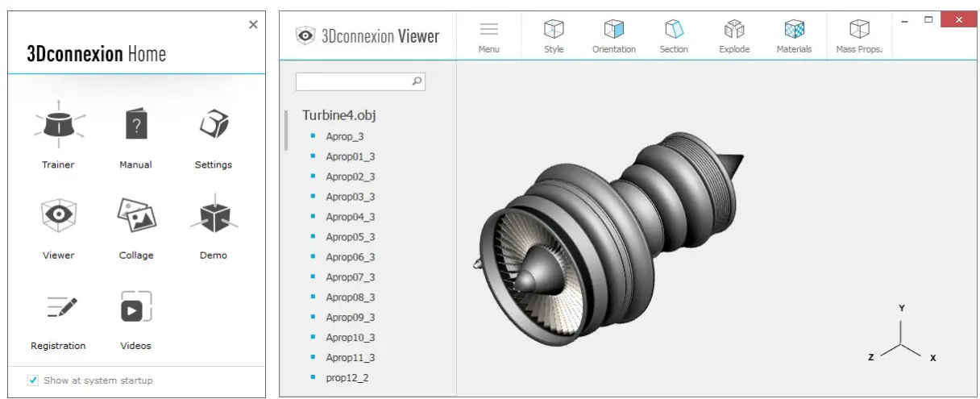Close the 3Dconnexion Home window
The height and width of the screenshot is (399, 980).
[x=253, y=25]
